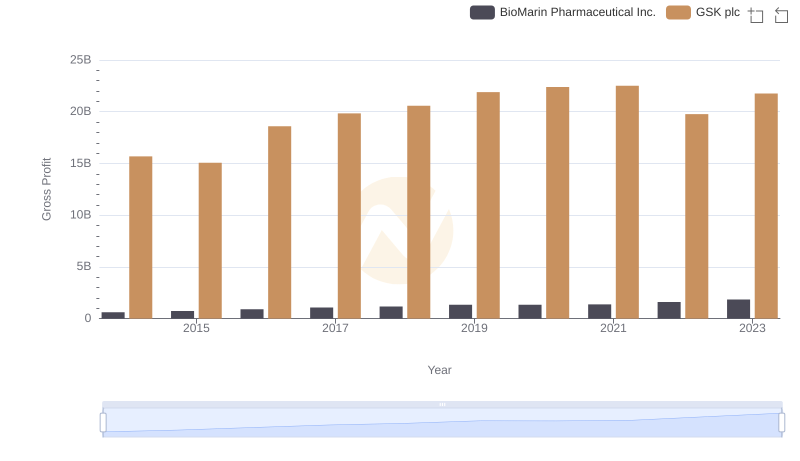800x461 pixels.
Task: Select the GSK bar for 2019
Action: coord(488,205)
